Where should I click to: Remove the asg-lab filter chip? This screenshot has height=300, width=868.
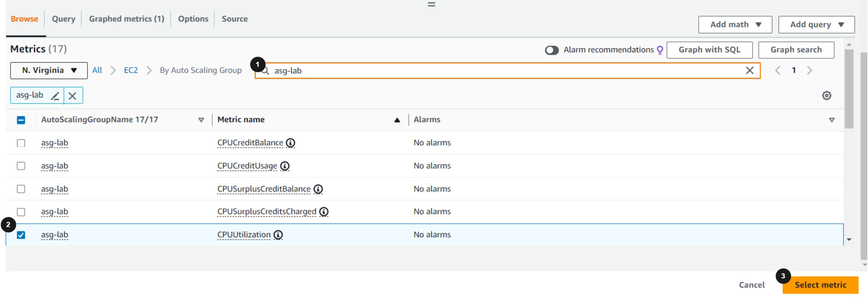click(x=73, y=96)
